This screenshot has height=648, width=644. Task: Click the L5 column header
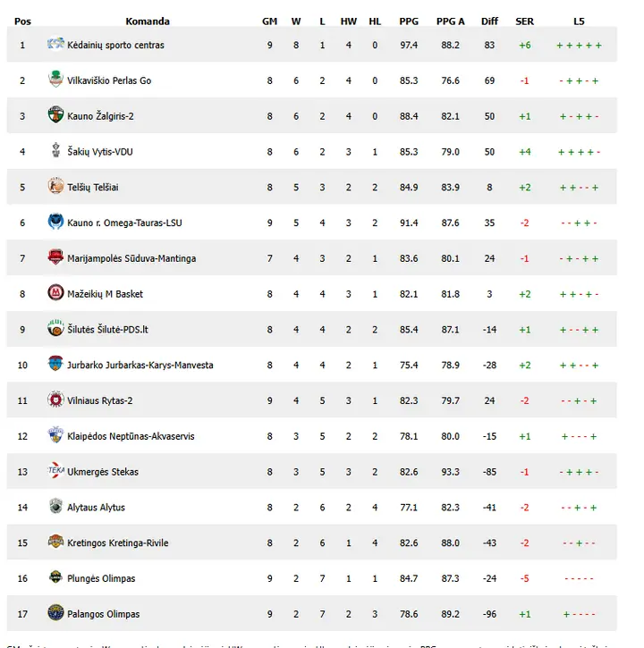click(x=579, y=21)
